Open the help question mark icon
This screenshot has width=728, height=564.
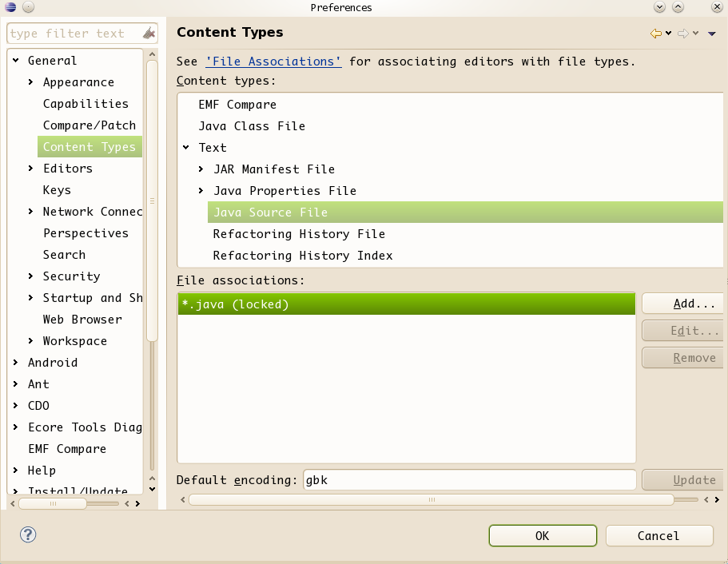[x=29, y=535]
